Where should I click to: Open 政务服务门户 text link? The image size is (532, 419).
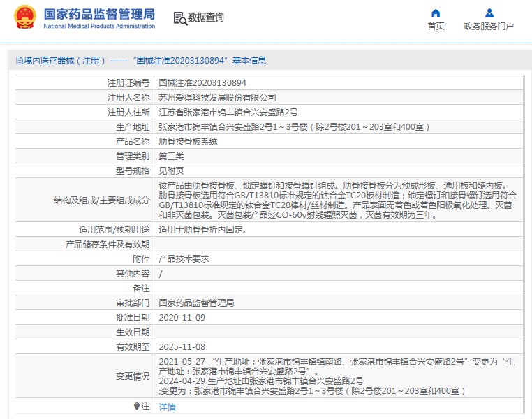pyautogui.click(x=489, y=26)
